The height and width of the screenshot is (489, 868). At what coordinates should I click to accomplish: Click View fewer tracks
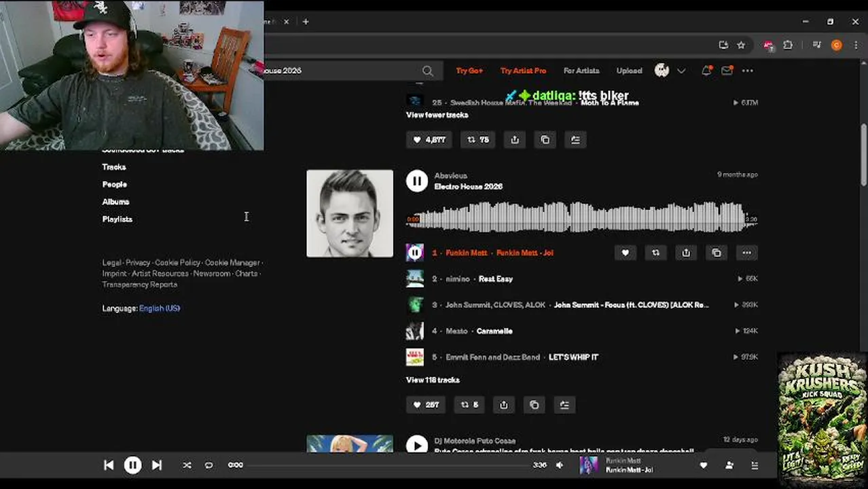[437, 115]
